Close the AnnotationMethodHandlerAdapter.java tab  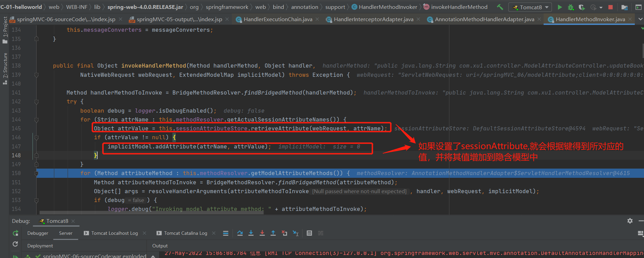point(539,19)
